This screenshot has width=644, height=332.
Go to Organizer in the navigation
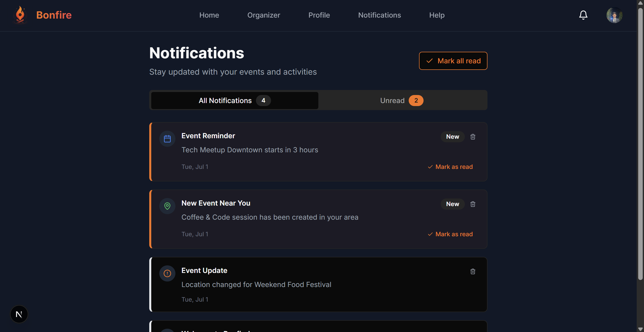coord(263,15)
